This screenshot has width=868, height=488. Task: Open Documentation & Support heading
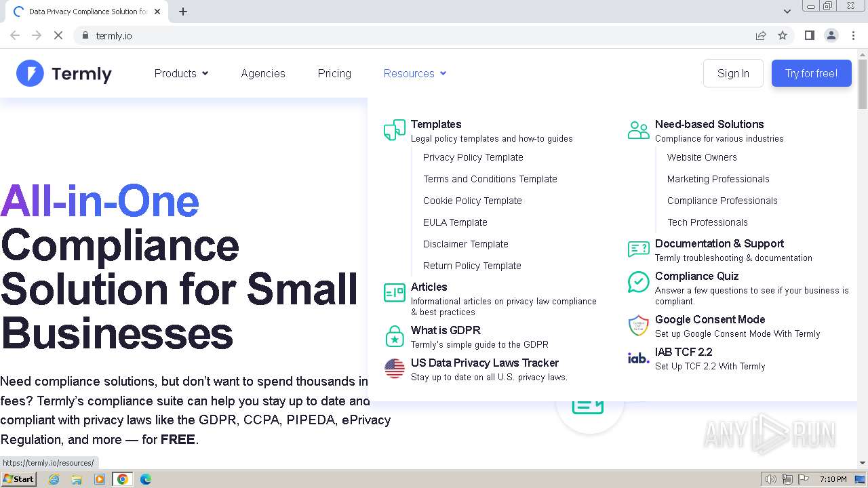pos(719,243)
